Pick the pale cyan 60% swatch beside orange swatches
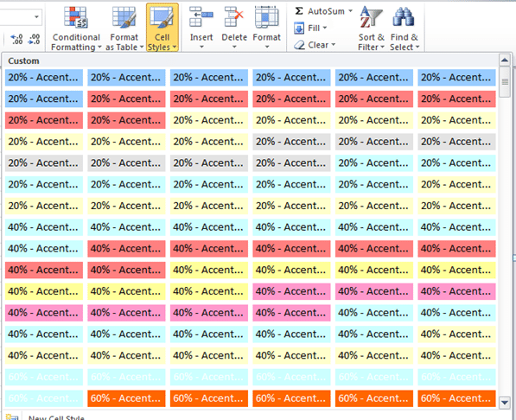The height and width of the screenshot is (420, 516). (44, 398)
